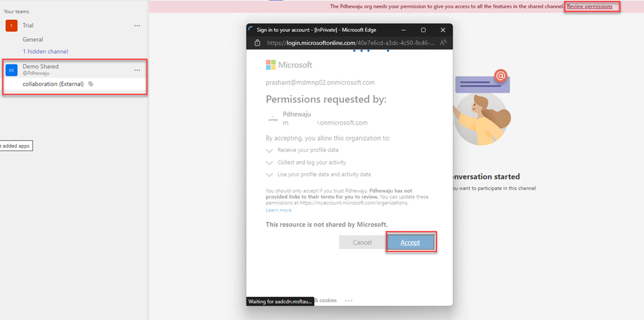Viewport: 644px width, 320px height.
Task: Click the login.microsoftonline.com URL in address bar
Action: 351,43
